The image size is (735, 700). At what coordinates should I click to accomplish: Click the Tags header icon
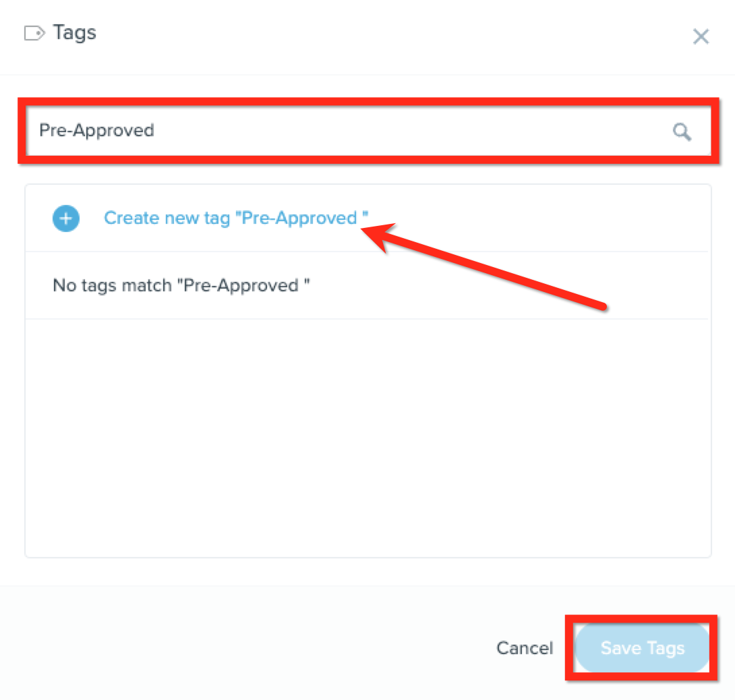(34, 33)
